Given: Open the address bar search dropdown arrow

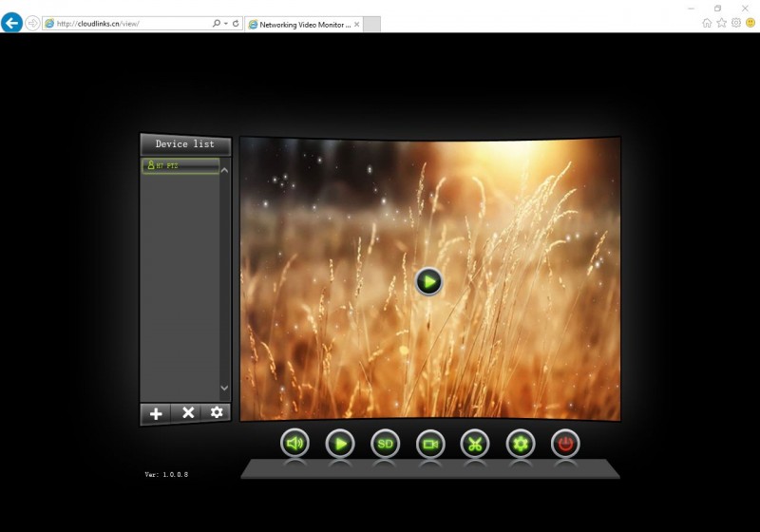Looking at the screenshot, I should coord(226,24).
